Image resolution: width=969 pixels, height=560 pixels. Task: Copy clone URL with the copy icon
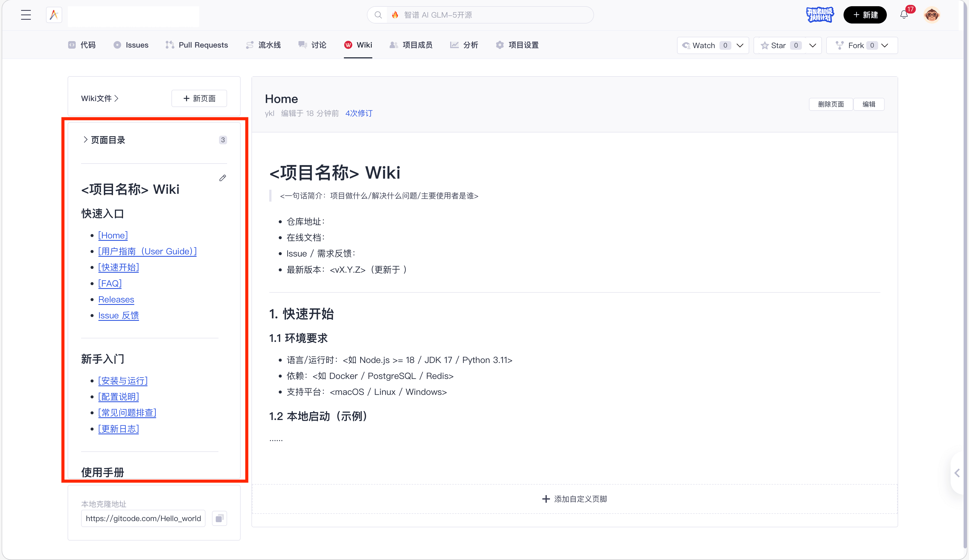coord(220,518)
